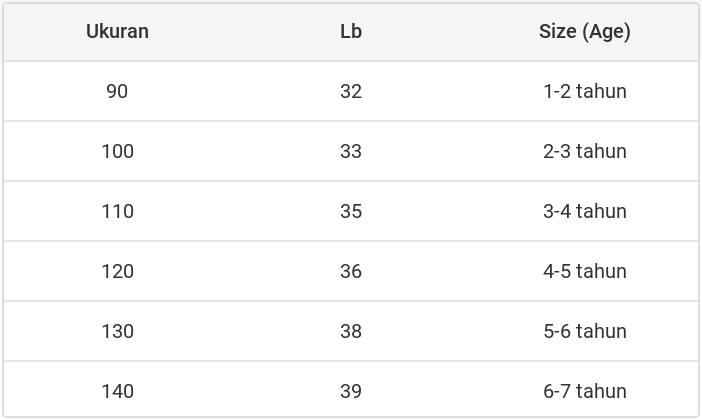Click the 5-6 tahun age cell

[x=584, y=331]
